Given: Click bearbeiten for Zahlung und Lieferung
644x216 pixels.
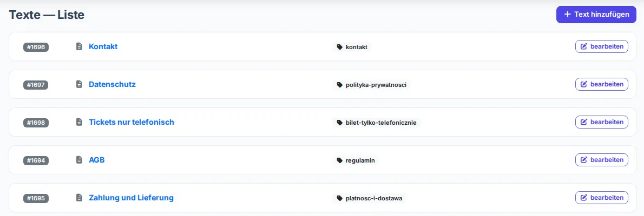Looking at the screenshot, I should click(601, 198).
